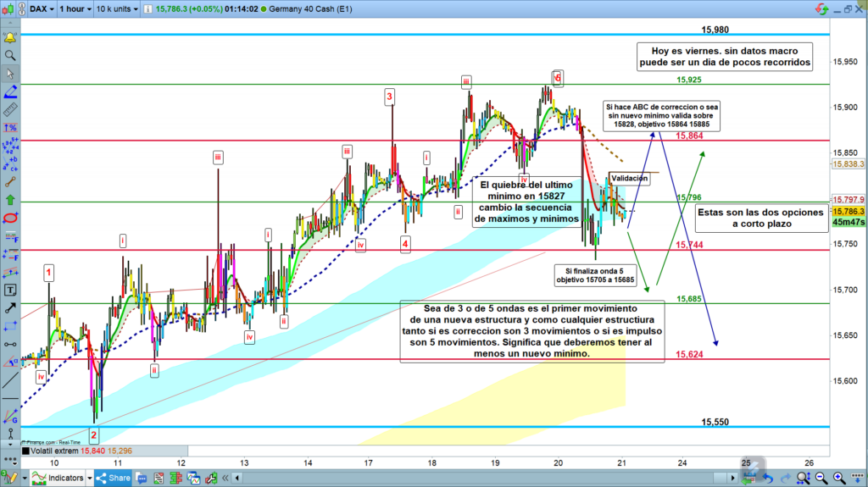Image resolution: width=868 pixels, height=487 pixels.
Task: Open the price alert bell tool
Action: point(10,38)
